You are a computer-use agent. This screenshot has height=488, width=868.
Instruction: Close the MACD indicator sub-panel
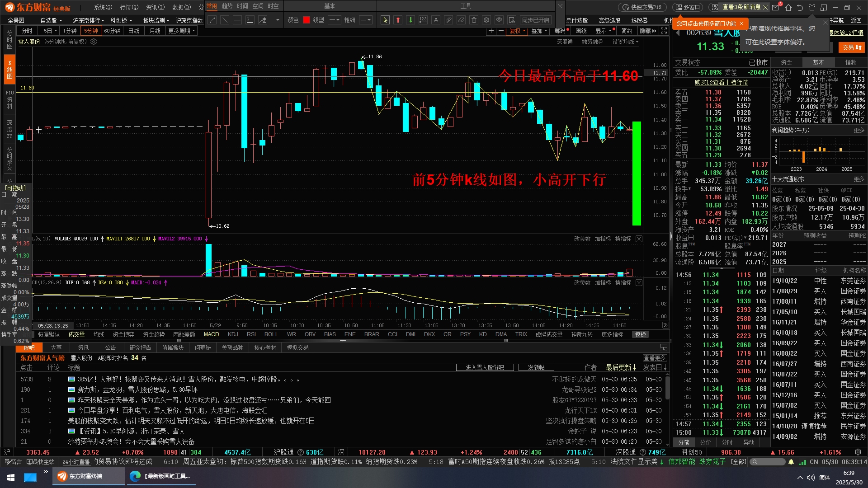[639, 282]
